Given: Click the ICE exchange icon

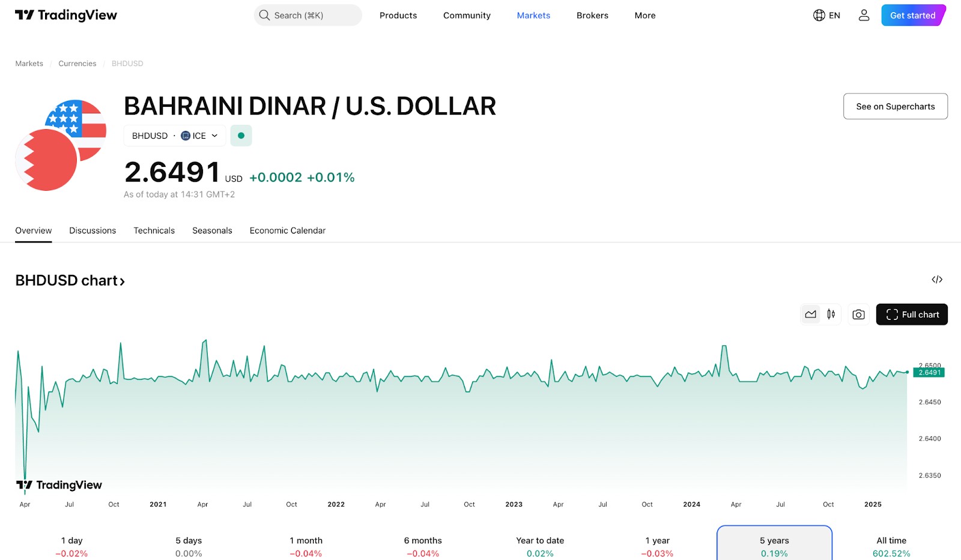Looking at the screenshot, I should click(x=186, y=136).
